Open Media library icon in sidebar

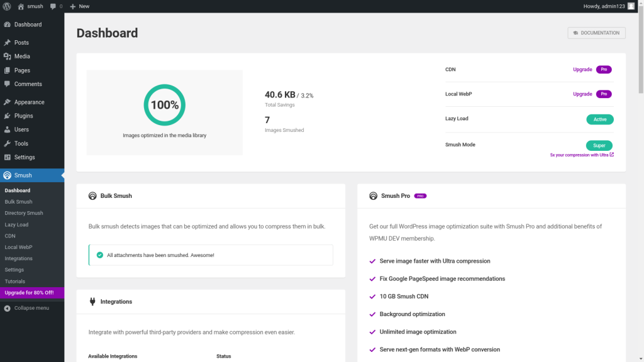(x=7, y=57)
